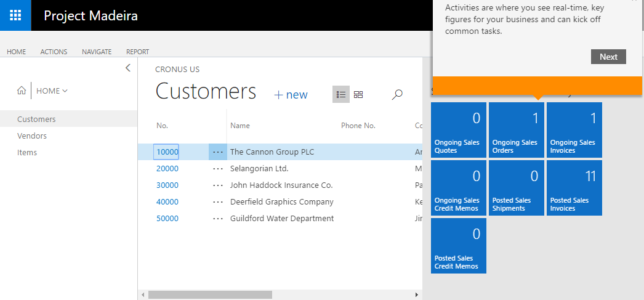Switch to list view layout
This screenshot has height=300, width=644.
[341, 94]
